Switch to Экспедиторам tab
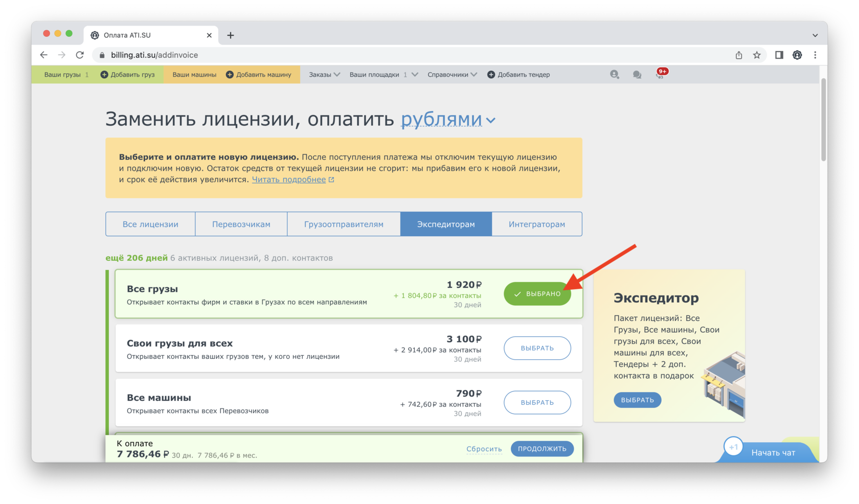Viewport: 859px width, 504px height. pos(446,224)
